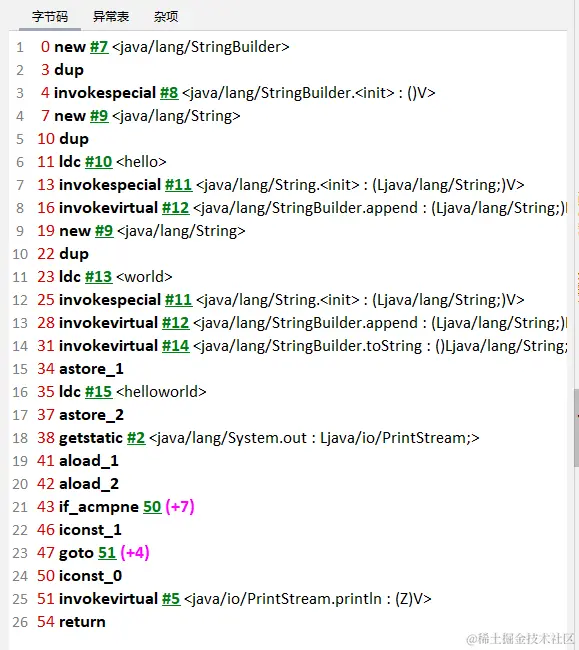
Task: Click the '<java/lang/String>' text on line 4
Action: (x=176, y=116)
